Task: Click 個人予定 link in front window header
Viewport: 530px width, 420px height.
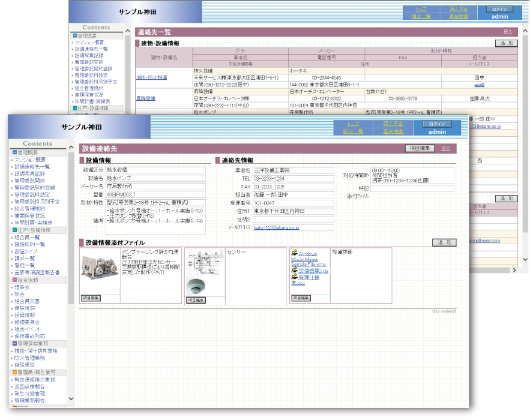Action: coord(393,124)
